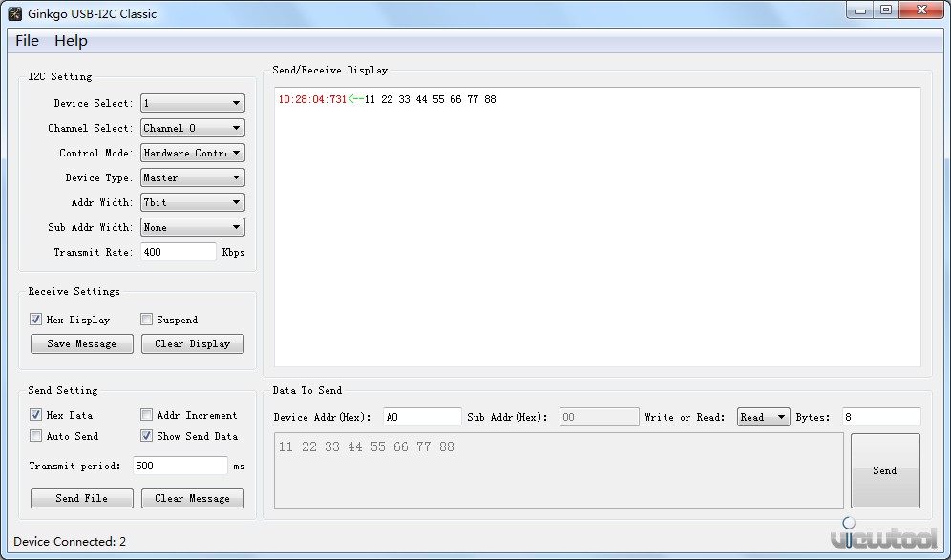
Task: Open the Help menu
Action: pyautogui.click(x=71, y=41)
